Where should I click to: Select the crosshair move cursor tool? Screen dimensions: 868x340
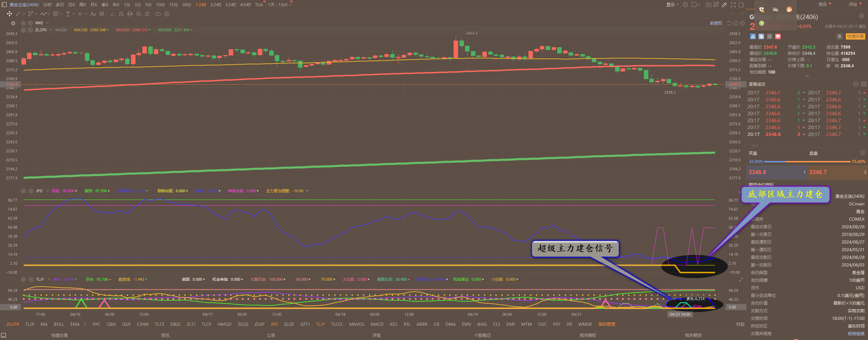point(9,14)
